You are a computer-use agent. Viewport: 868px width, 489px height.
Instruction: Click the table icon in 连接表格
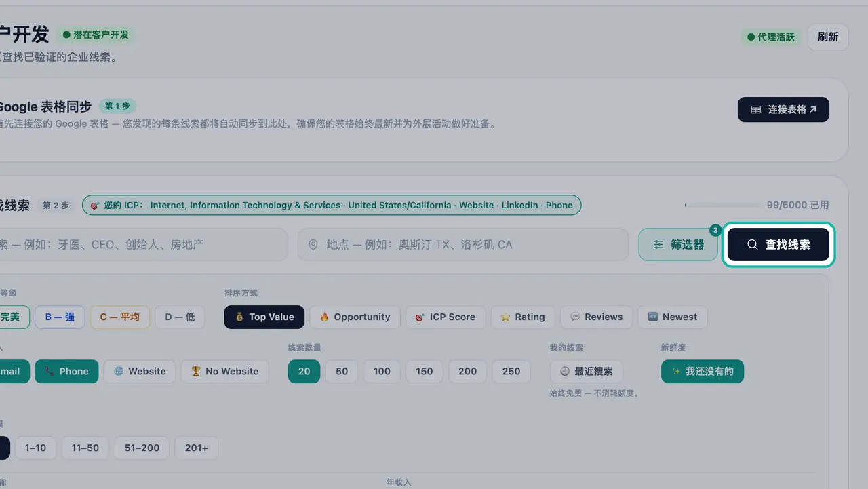coord(756,109)
